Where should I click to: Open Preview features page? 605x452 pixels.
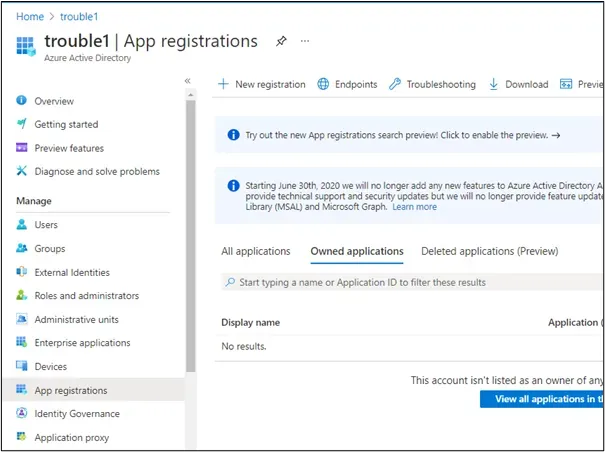[x=69, y=148]
